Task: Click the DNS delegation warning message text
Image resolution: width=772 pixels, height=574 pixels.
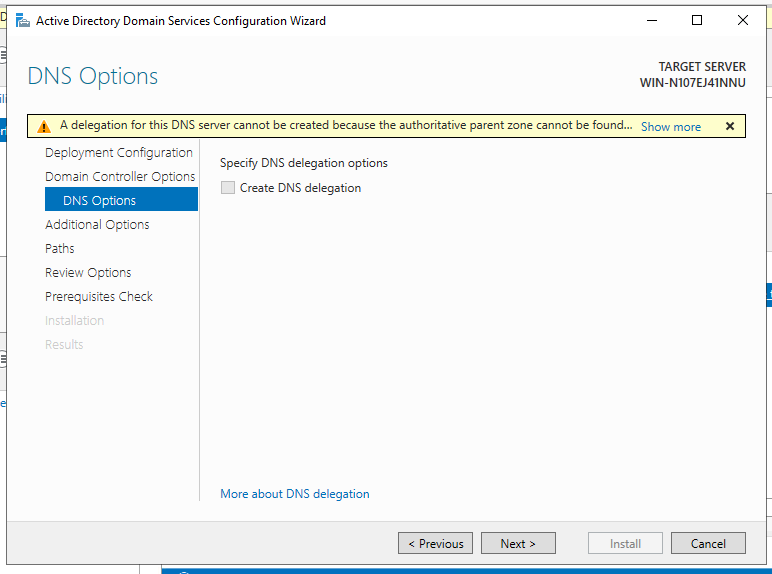Action: point(345,126)
